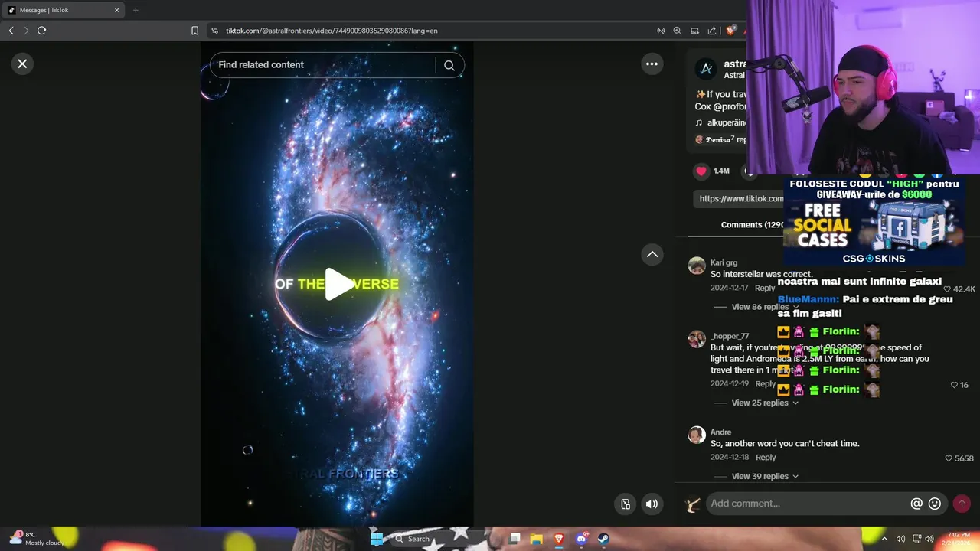The image size is (980, 551).
Task: Reply to _hopper_77's comment
Action: tap(765, 383)
